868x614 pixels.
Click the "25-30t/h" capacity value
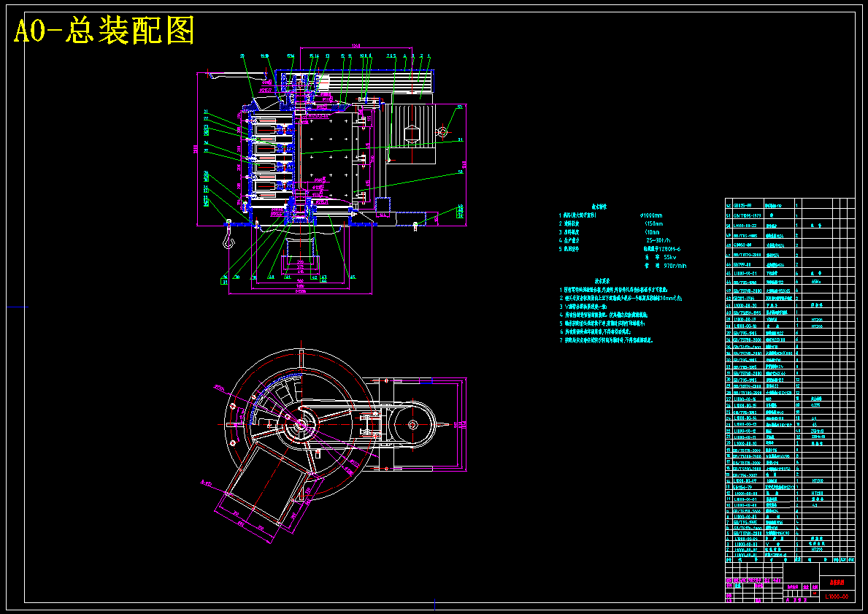658,240
